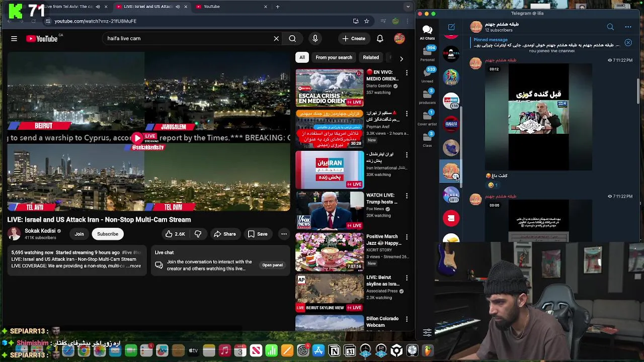The width and height of the screenshot is (644, 362).
Task: Select the 'All' filter chip
Action: click(302, 57)
